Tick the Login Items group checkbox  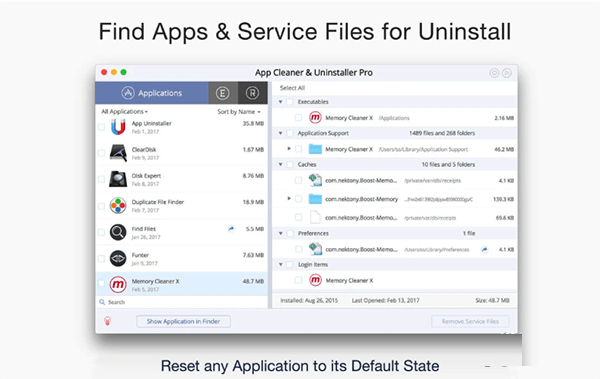[x=290, y=265]
